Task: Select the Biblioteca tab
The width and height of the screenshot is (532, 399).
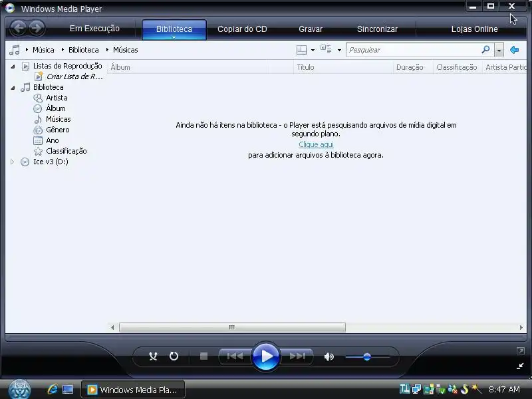Action: [x=174, y=29]
